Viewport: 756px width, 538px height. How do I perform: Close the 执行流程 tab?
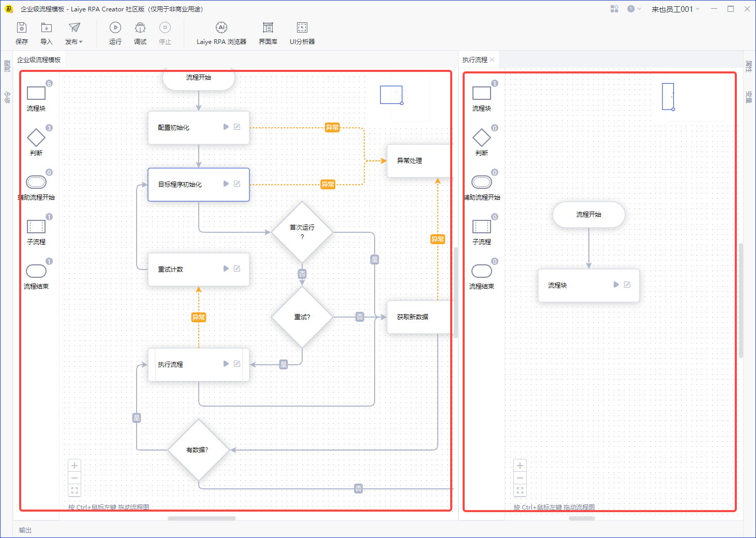(492, 60)
